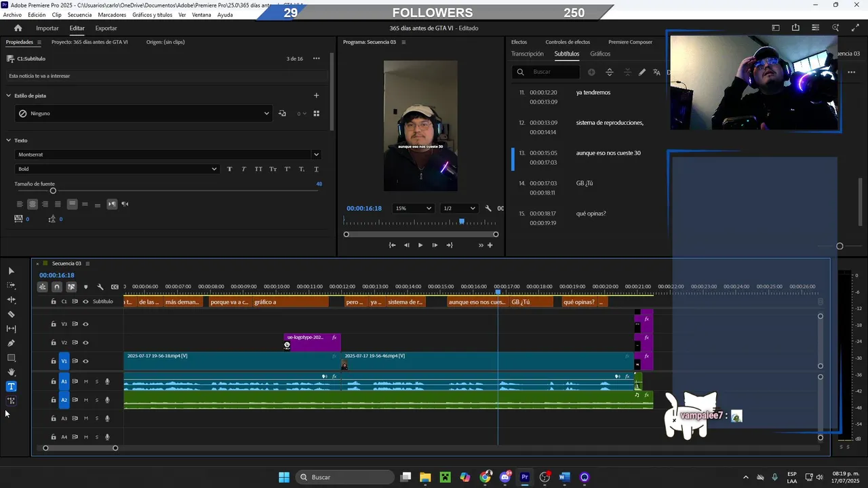Open File Explorer from taskbar
This screenshot has height=488, width=868.
click(x=425, y=477)
